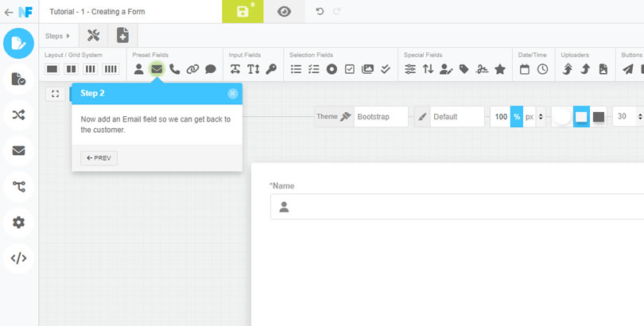Add a time picker clock field
Viewport: 644px width, 326px height.
click(x=542, y=69)
